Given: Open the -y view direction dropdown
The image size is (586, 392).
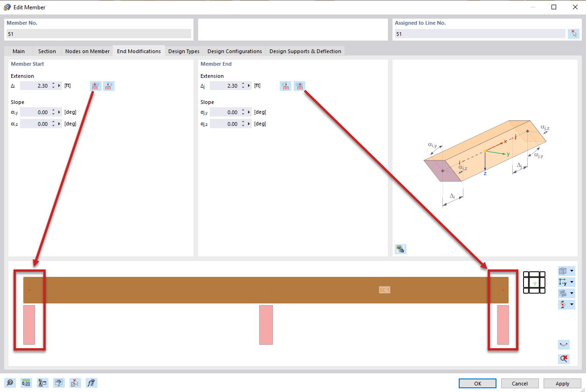Looking at the screenshot, I should tap(571, 282).
